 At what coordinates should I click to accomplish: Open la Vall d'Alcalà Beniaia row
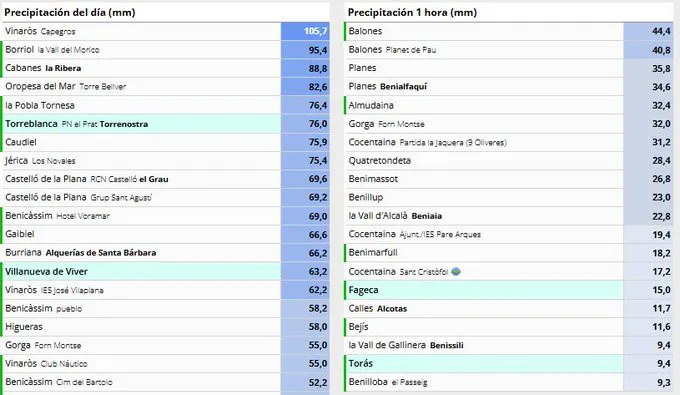click(509, 216)
